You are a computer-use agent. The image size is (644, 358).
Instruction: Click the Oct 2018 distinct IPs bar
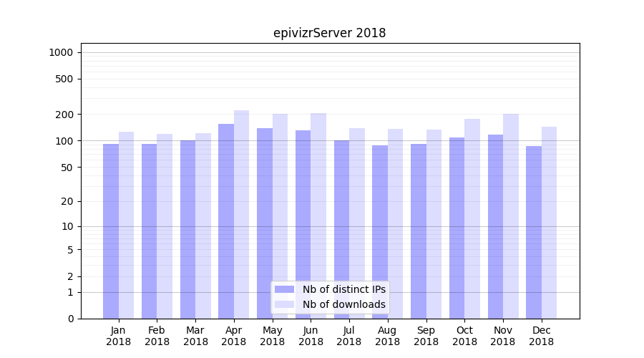[x=457, y=228]
